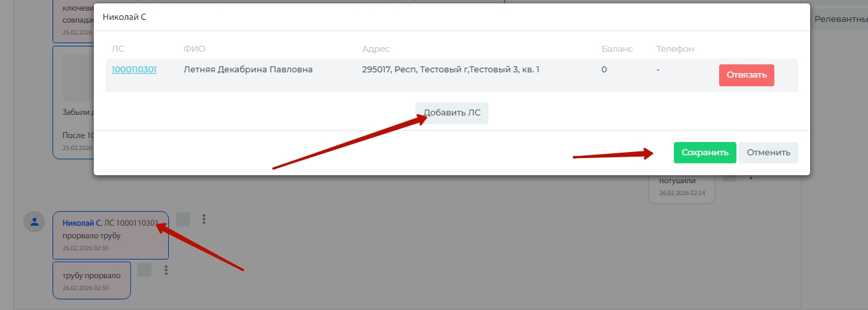Image resolution: width=868 pixels, height=310 pixels.
Task: Cancel the dialog via Отменить
Action: [x=768, y=152]
